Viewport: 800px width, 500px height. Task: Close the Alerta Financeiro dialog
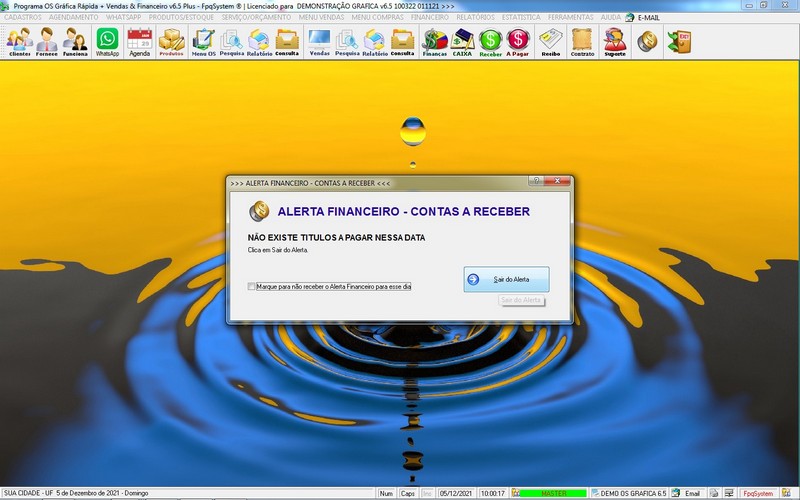click(x=557, y=181)
